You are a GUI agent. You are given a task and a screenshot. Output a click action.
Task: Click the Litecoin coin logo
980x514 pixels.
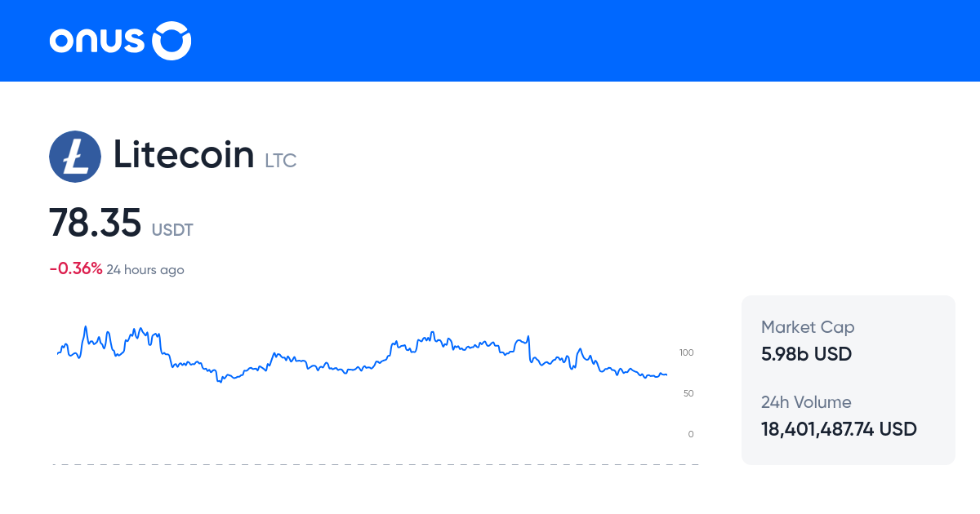(75, 156)
